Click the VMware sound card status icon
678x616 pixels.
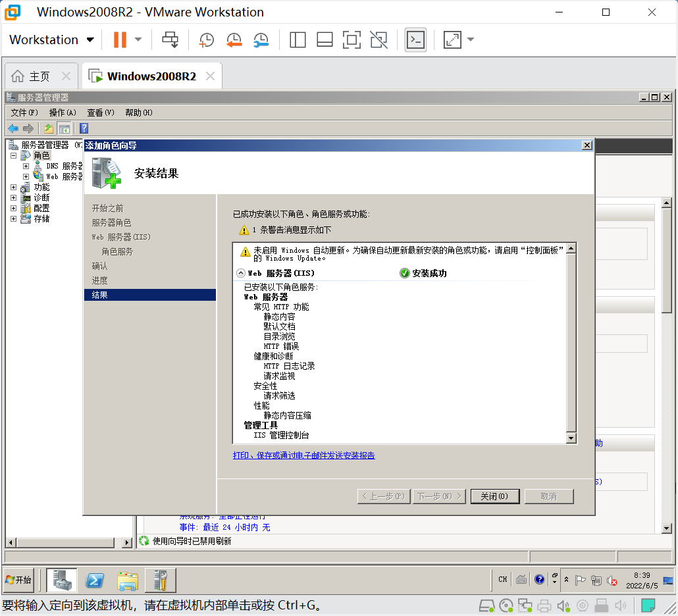point(563,605)
